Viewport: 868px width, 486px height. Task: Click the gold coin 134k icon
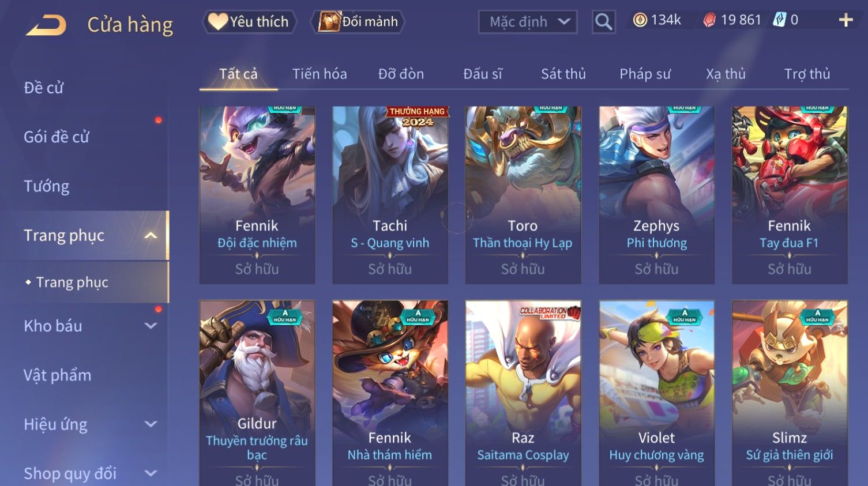[640, 20]
